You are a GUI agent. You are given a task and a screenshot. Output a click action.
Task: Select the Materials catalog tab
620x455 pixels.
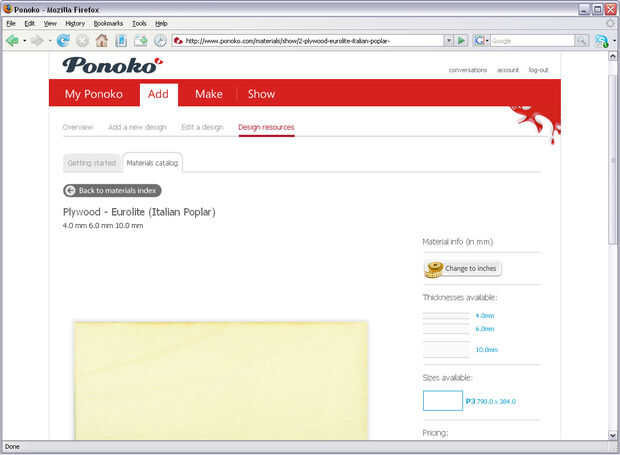[x=152, y=163]
